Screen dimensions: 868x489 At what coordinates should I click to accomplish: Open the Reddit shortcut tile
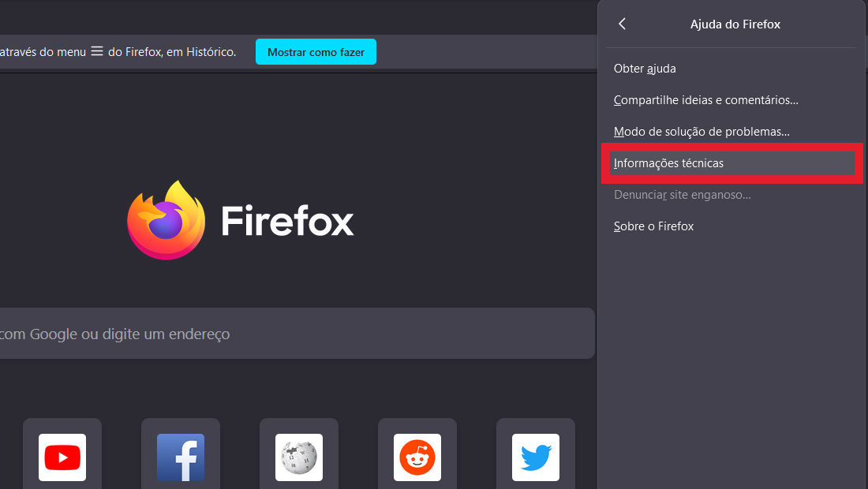pos(417,457)
